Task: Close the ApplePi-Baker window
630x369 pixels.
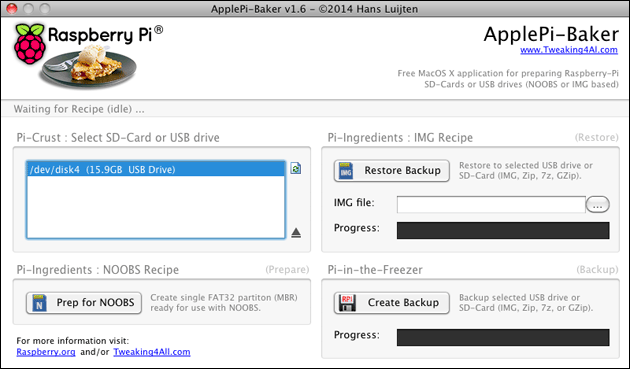Action: coord(12,8)
